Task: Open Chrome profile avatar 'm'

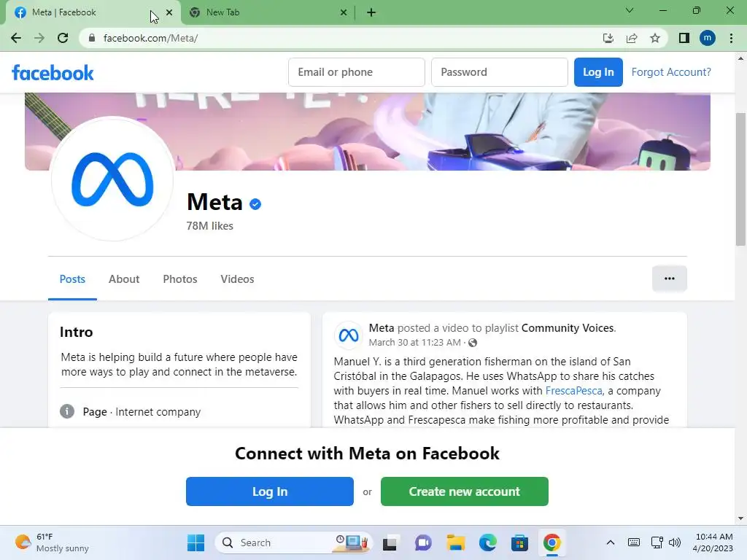Action: (708, 38)
